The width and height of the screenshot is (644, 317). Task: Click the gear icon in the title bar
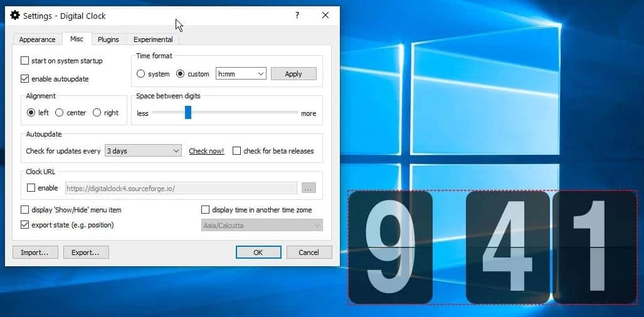pyautogui.click(x=15, y=16)
